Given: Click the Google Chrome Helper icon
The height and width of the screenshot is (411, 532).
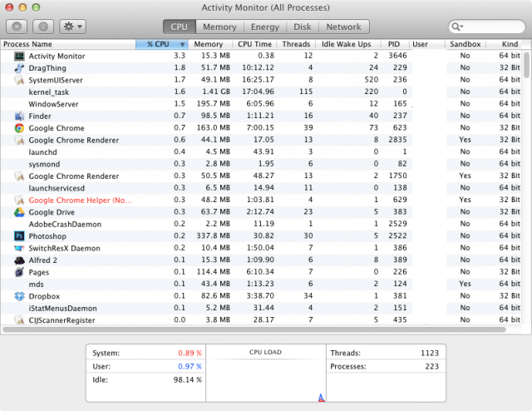Looking at the screenshot, I should click(x=19, y=200).
